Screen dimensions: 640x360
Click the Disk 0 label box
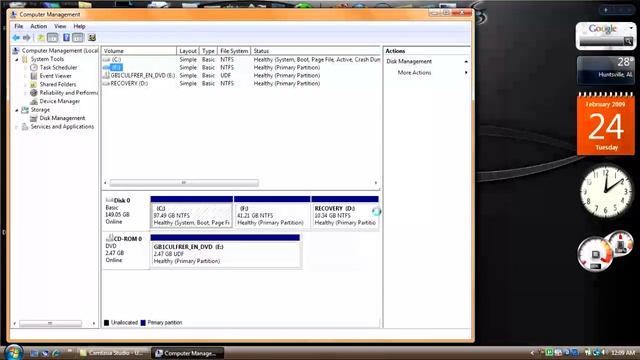(x=125, y=212)
